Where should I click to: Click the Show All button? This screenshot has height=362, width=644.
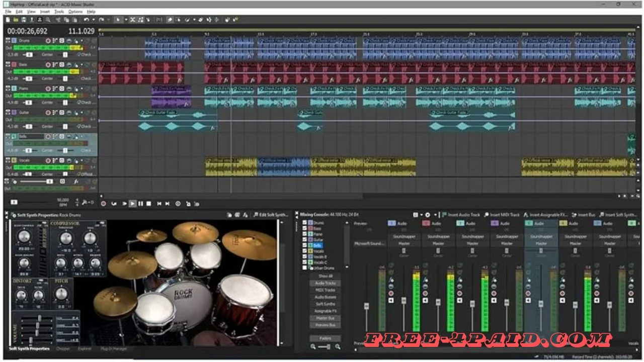[326, 276]
